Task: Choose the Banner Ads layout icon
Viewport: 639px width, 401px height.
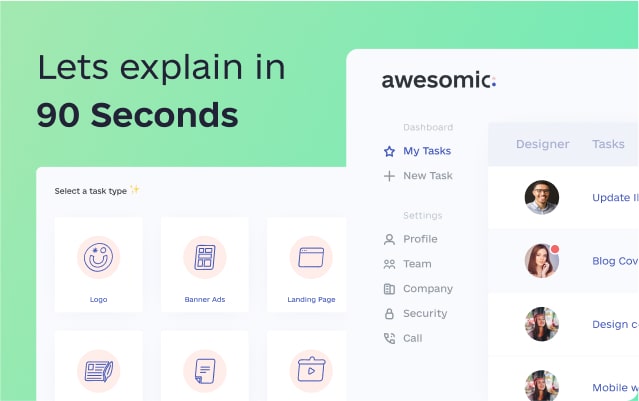Action: (205, 257)
